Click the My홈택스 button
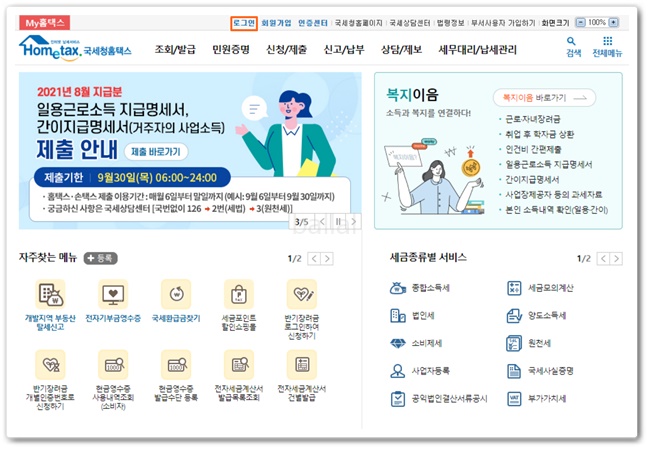 [x=44, y=23]
